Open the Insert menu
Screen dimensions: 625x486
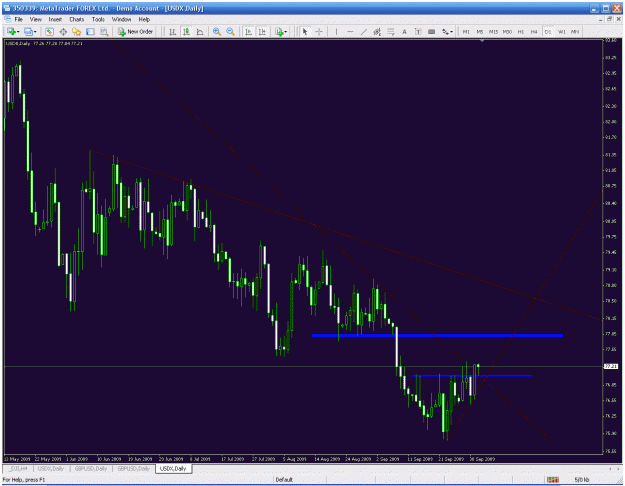click(x=55, y=19)
